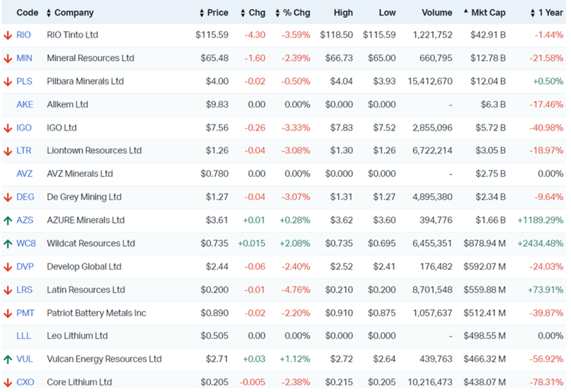Click the green up arrow beside AZS
Viewport: 571px width, 392px height.
coord(8,220)
